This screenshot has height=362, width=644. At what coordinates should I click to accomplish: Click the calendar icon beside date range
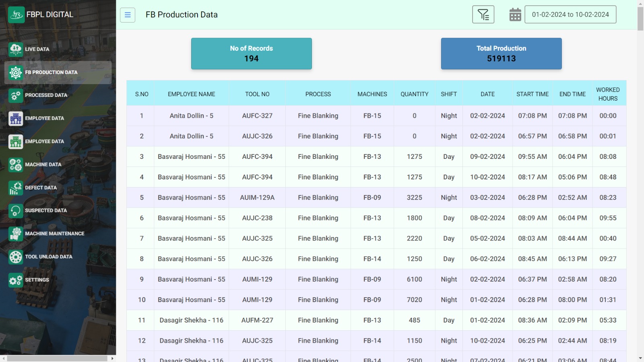pos(515,15)
